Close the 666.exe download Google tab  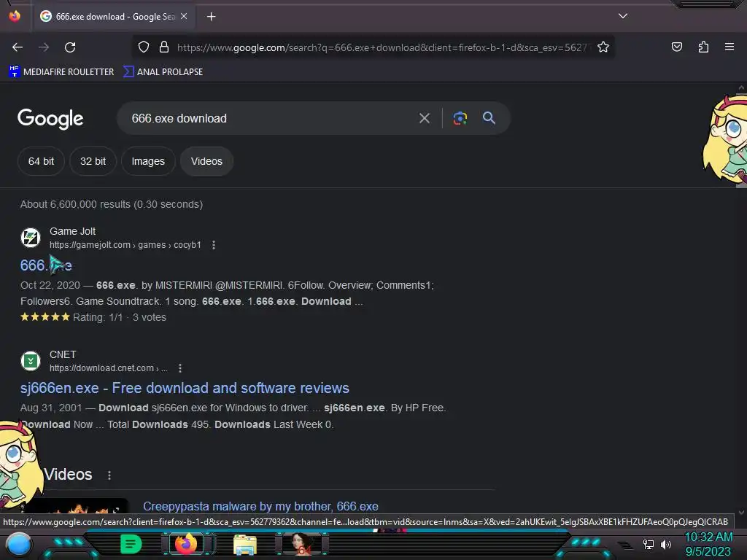[184, 16]
